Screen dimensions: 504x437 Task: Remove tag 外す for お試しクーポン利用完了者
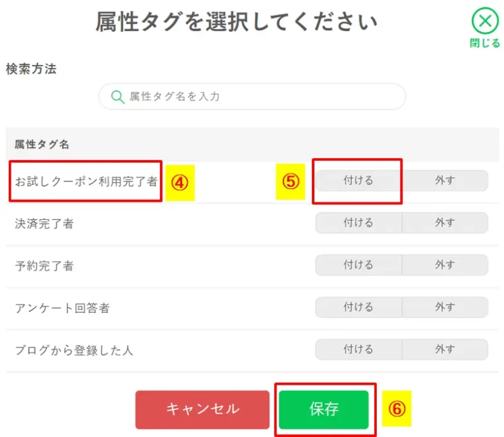[x=445, y=180]
